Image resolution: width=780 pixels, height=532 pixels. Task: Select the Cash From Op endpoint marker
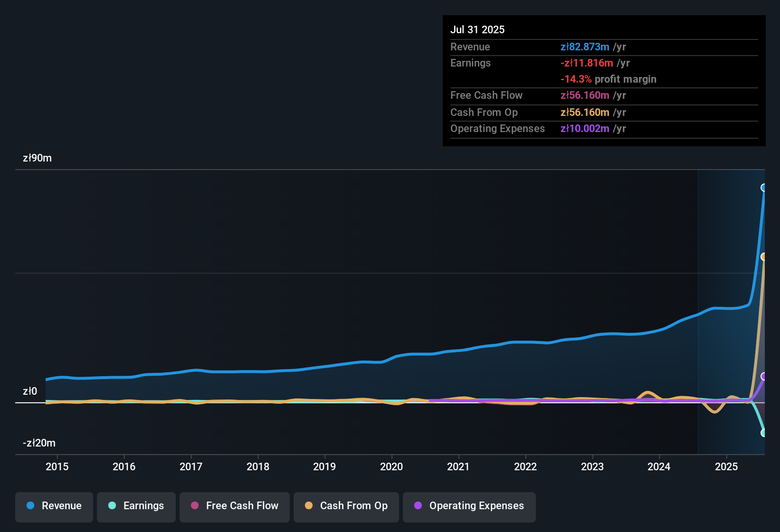(764, 257)
